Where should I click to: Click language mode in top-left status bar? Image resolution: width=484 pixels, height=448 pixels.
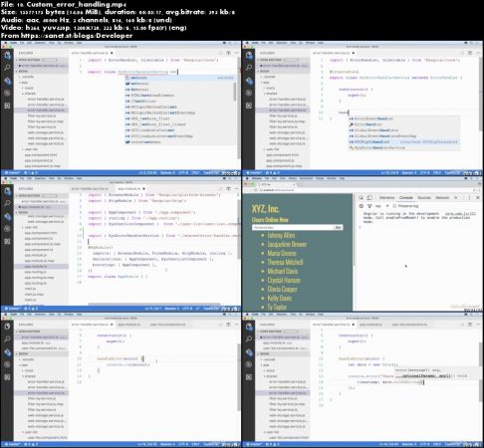[x=211, y=173]
